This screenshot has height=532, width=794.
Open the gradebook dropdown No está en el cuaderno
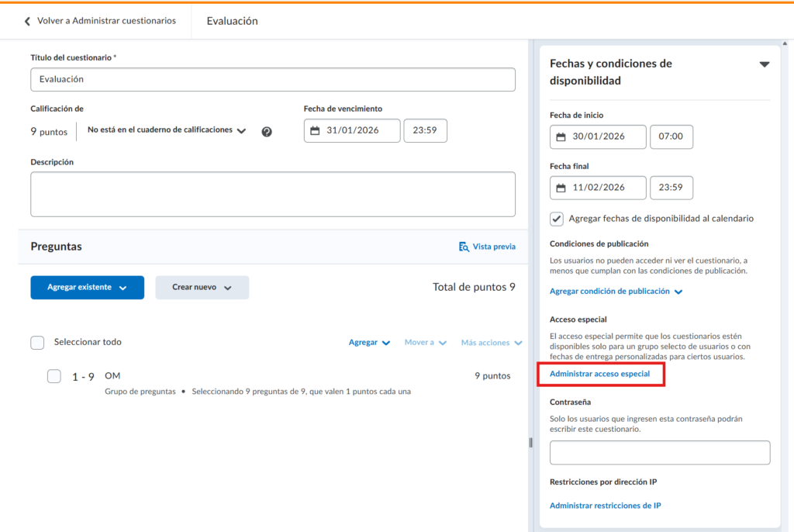point(167,131)
